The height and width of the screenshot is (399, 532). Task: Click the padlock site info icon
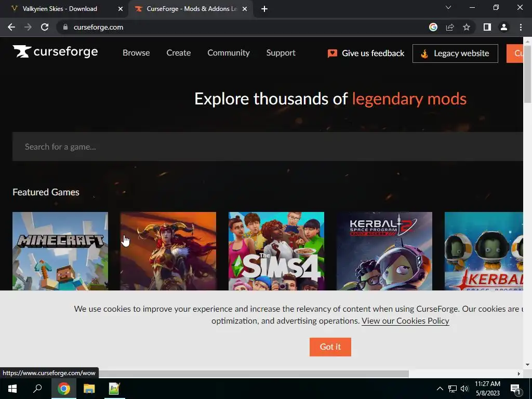[x=65, y=27]
